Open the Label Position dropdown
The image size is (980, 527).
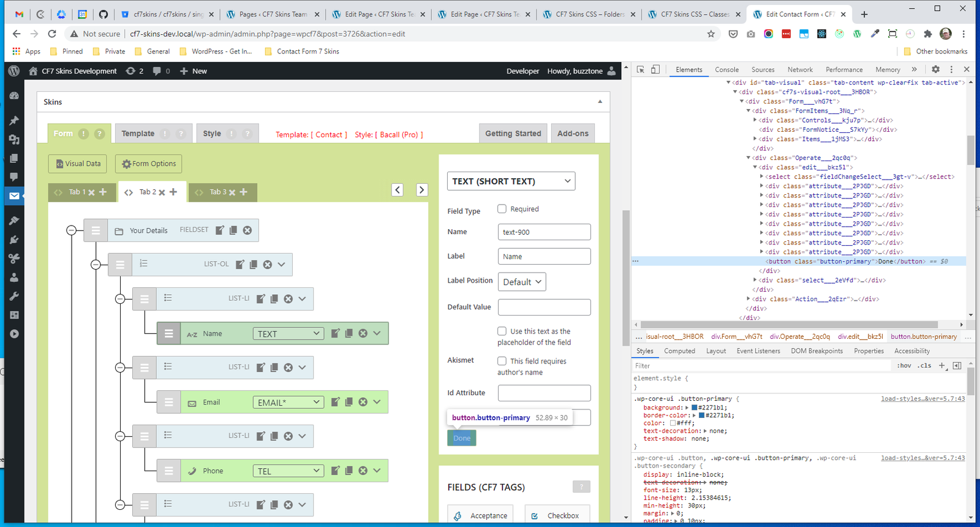click(522, 282)
